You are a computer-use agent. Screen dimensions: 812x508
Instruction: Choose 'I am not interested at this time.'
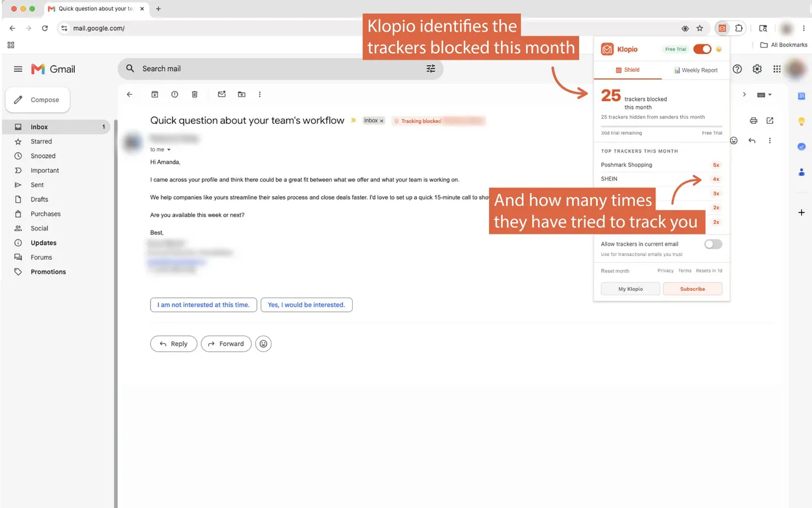[x=204, y=305]
